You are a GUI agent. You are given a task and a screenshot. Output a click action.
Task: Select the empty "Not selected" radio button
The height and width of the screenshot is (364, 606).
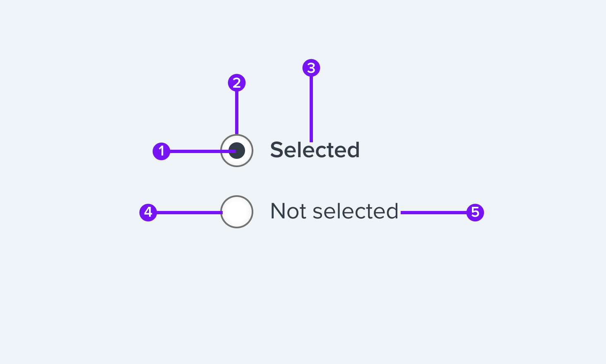(237, 212)
